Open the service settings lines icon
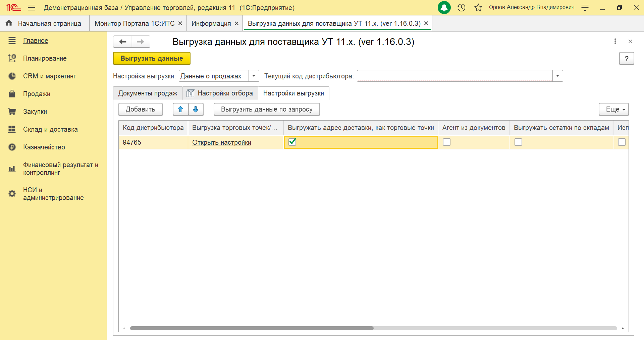 tap(585, 8)
